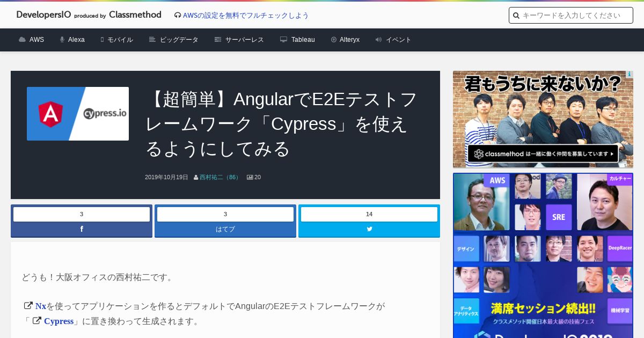Open the AWS menu category
The height and width of the screenshot is (338, 644).
(x=36, y=40)
